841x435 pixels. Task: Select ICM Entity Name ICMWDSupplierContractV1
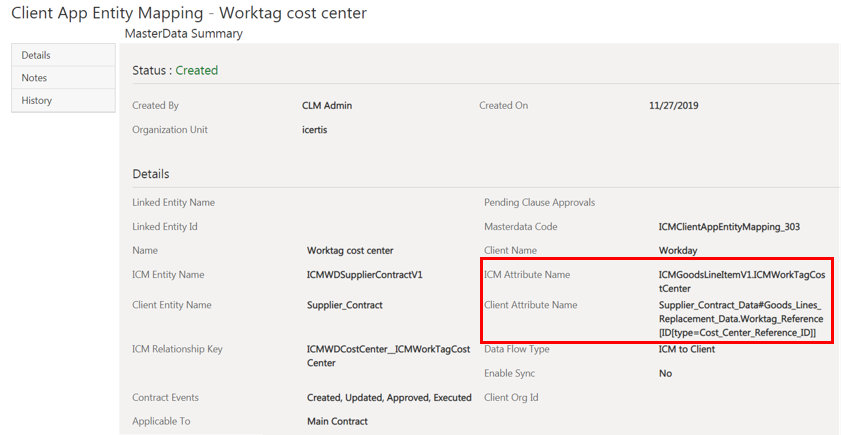365,274
